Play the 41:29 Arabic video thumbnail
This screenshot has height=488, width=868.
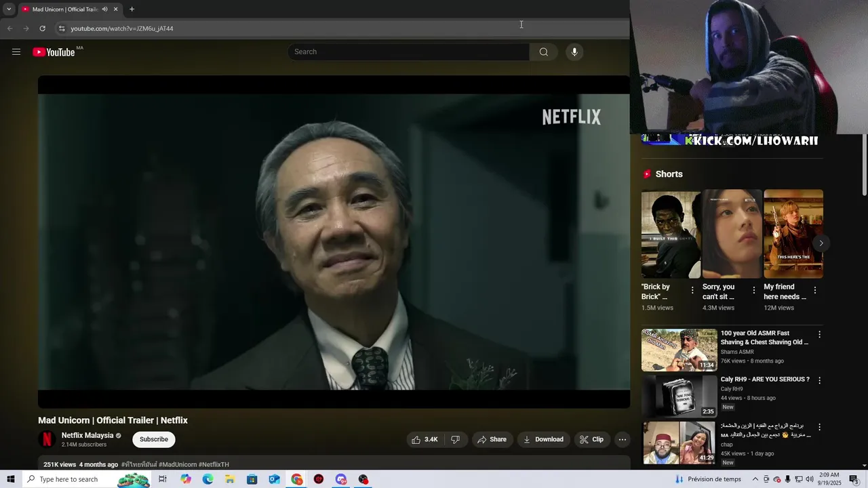(679, 442)
